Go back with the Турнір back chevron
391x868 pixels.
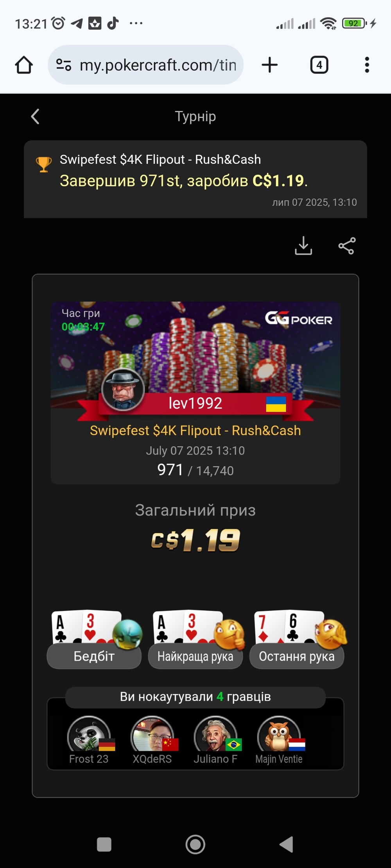[x=35, y=116]
